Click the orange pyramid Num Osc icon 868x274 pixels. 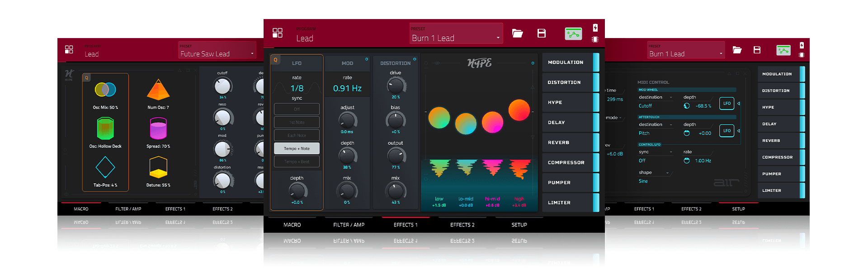pos(158,90)
